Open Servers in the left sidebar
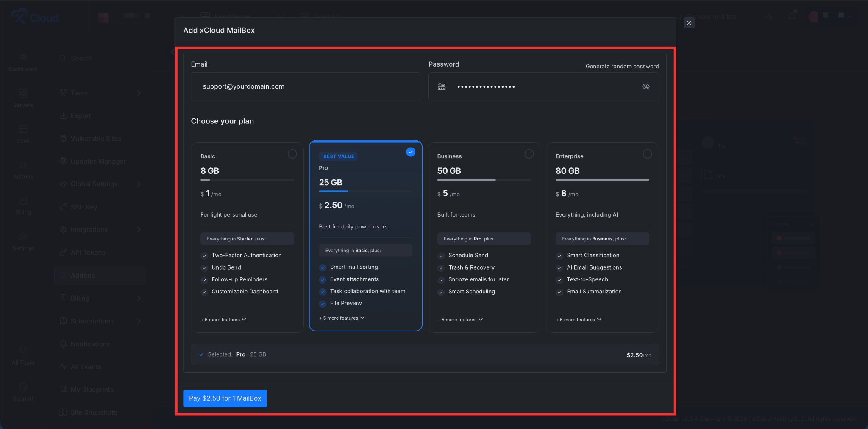 pyautogui.click(x=23, y=99)
